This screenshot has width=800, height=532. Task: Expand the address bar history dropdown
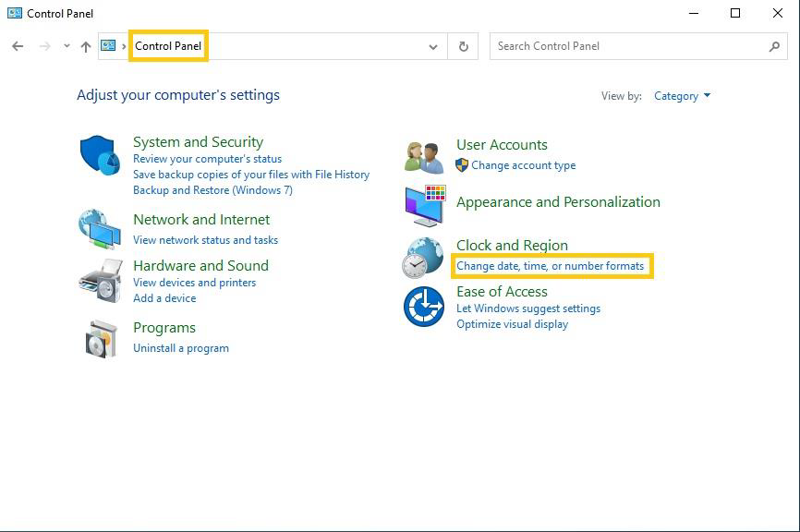433,46
